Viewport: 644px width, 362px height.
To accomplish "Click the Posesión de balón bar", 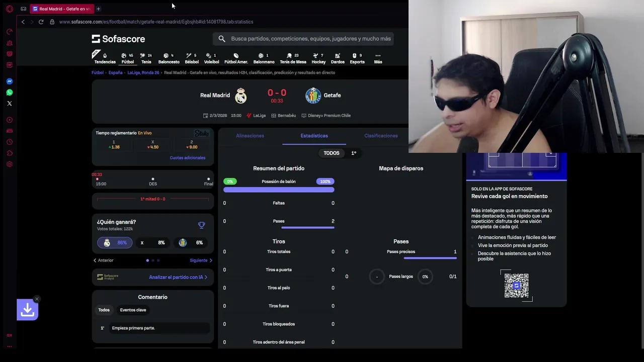I will tap(279, 190).
